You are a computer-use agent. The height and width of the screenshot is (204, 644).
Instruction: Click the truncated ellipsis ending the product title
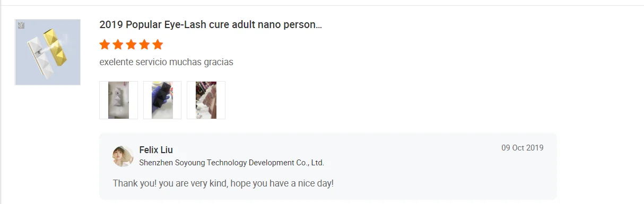[319, 25]
